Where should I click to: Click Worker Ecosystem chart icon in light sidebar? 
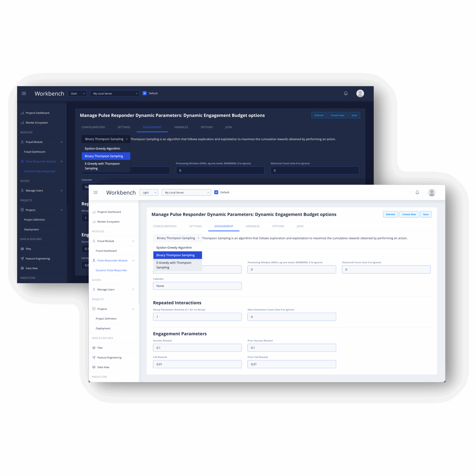click(x=94, y=222)
